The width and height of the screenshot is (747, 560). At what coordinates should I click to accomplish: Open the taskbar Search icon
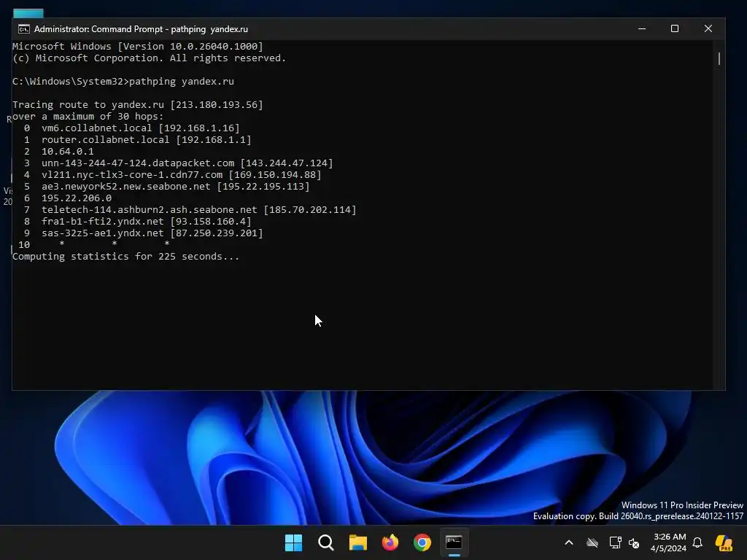[326, 542]
